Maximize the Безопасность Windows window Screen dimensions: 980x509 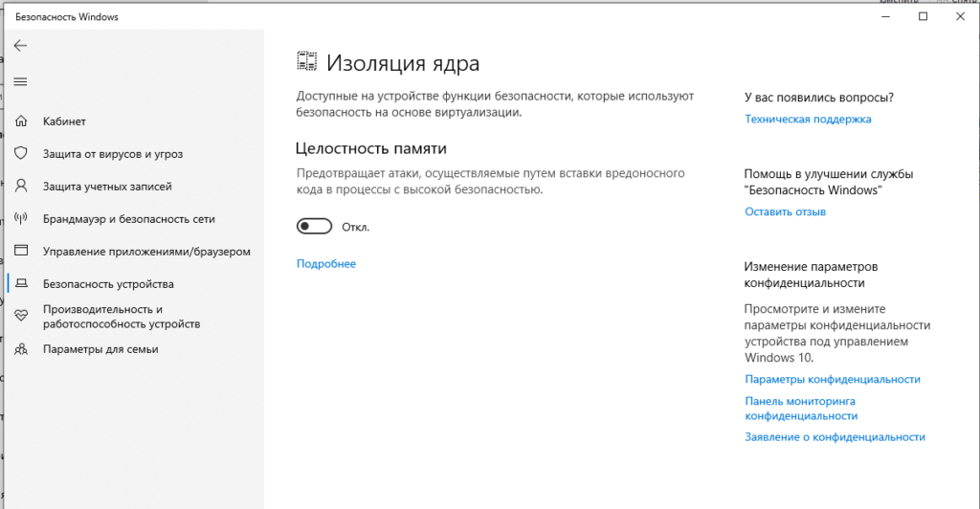pyautogui.click(x=924, y=17)
